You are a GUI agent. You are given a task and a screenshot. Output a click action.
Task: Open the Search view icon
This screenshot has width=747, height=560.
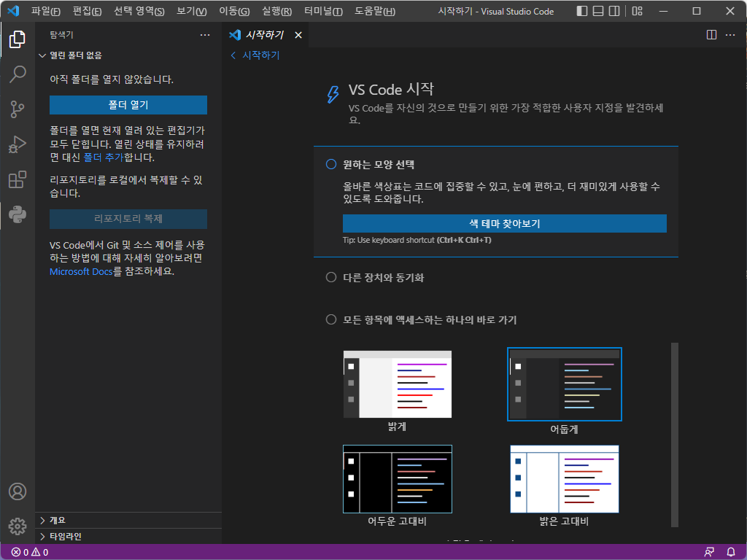pyautogui.click(x=18, y=74)
